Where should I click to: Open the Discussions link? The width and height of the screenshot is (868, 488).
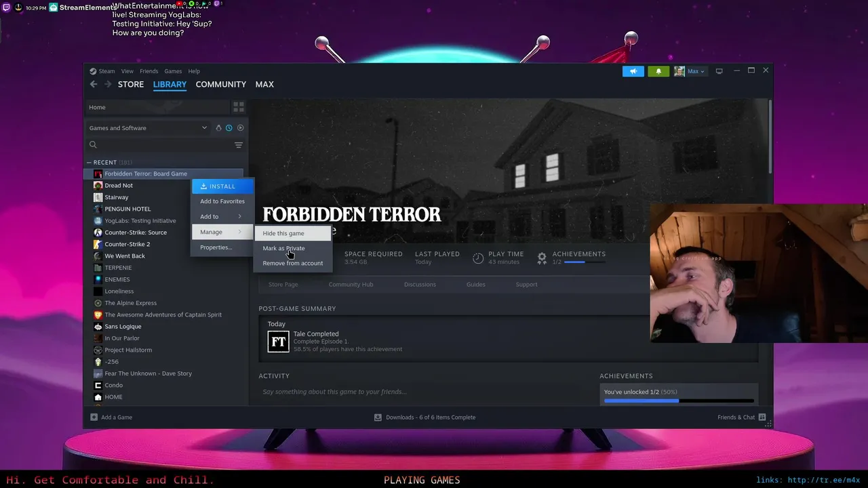tap(420, 285)
